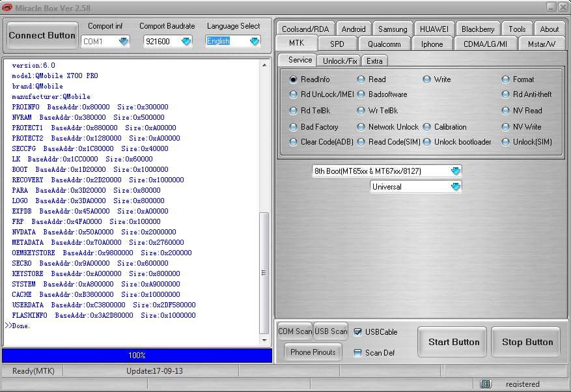571x392 pixels.
Task: Click the USERDATA BaseAddr log line
Action: [104, 305]
